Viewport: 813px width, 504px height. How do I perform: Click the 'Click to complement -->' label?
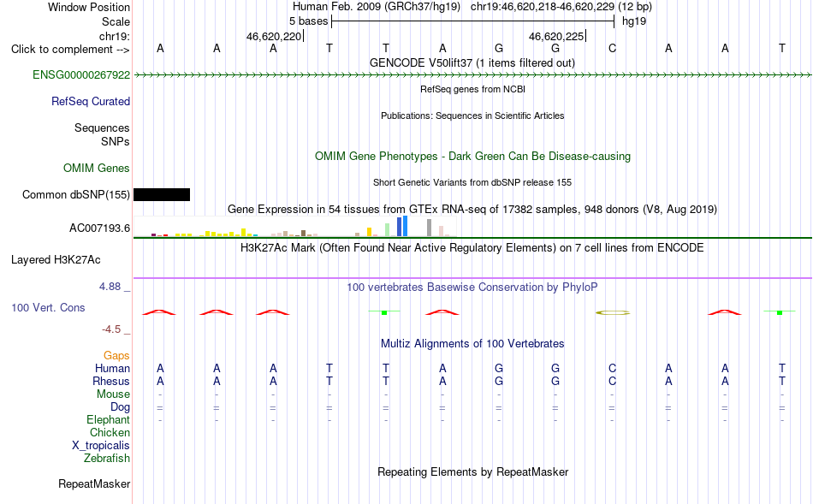(70, 50)
